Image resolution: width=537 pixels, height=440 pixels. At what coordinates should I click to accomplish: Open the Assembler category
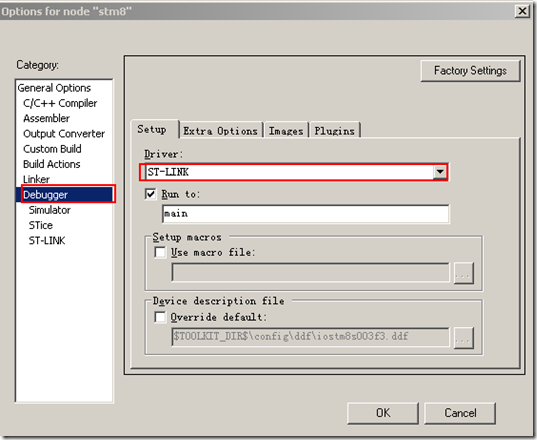46,118
